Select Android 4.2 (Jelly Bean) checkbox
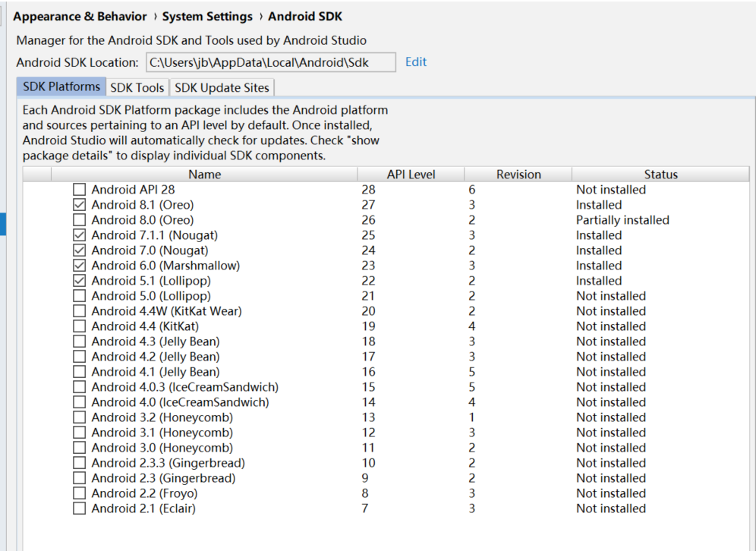The width and height of the screenshot is (756, 551). point(80,357)
